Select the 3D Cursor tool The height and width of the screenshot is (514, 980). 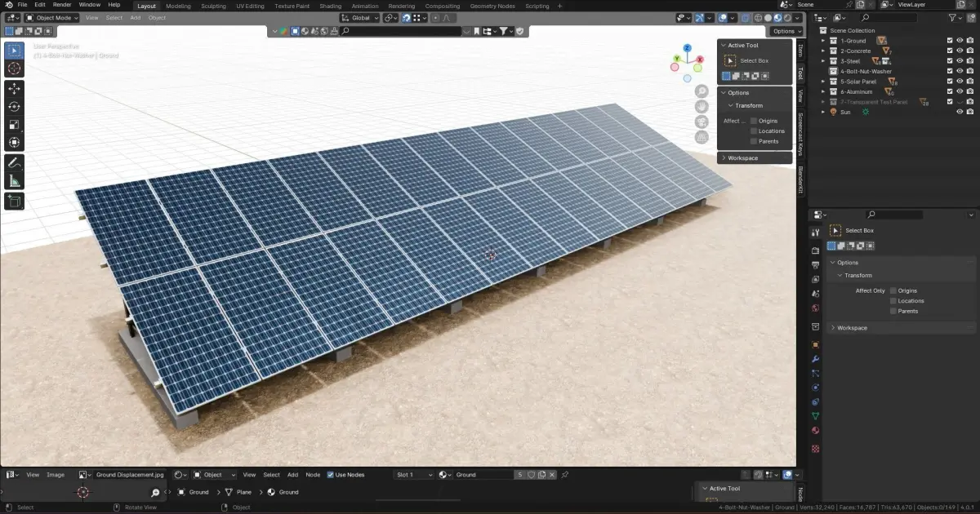tap(15, 68)
